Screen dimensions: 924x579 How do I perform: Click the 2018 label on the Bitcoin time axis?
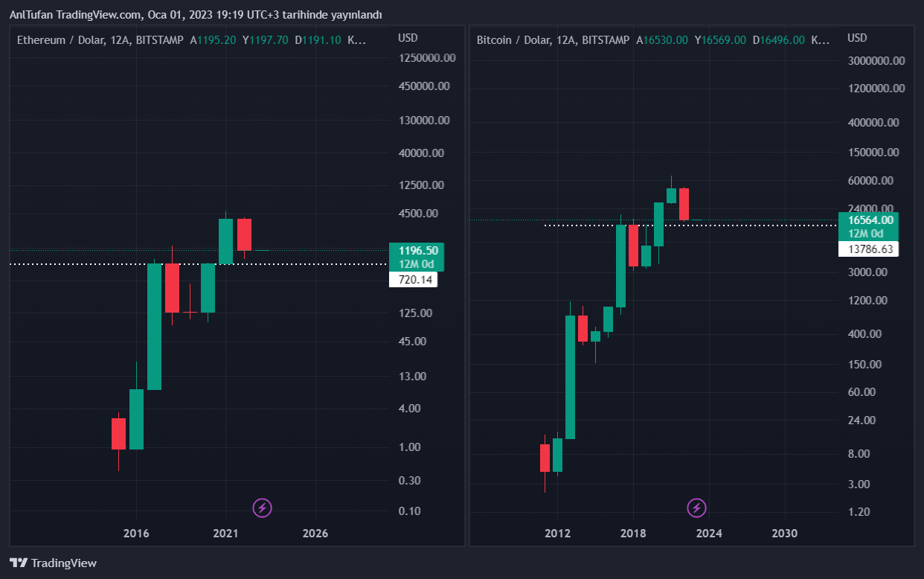pyautogui.click(x=633, y=534)
